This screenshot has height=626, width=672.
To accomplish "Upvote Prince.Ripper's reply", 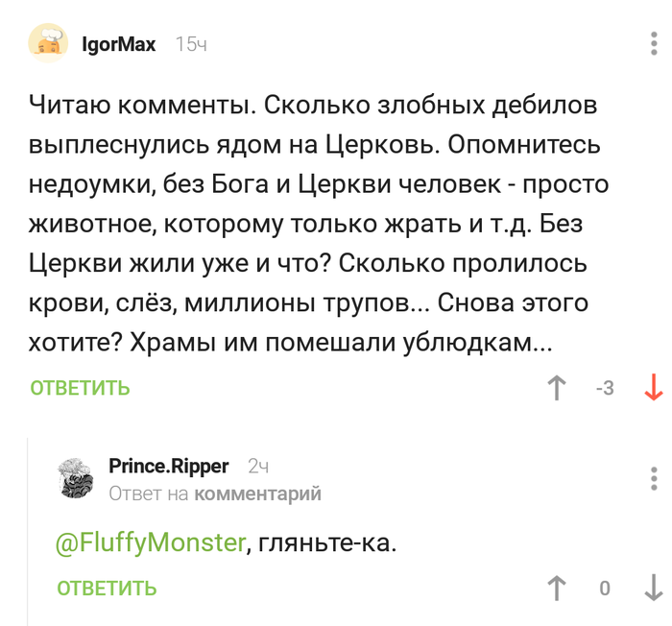I will [556, 589].
